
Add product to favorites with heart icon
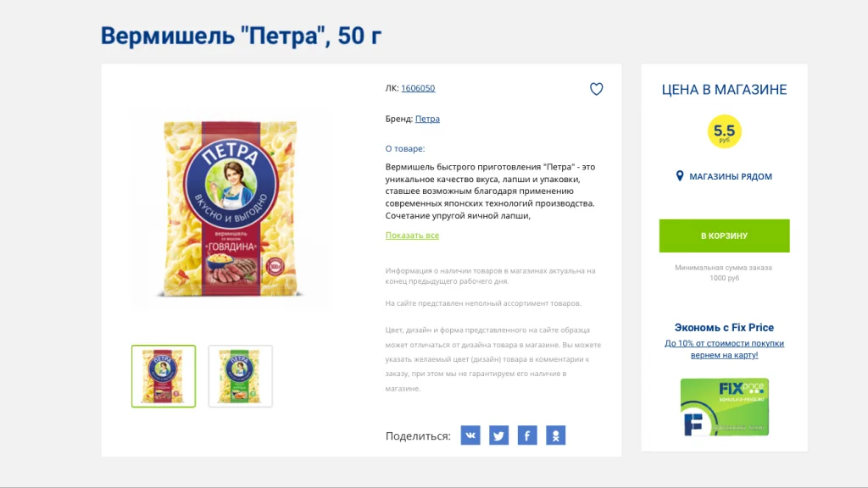coord(596,89)
